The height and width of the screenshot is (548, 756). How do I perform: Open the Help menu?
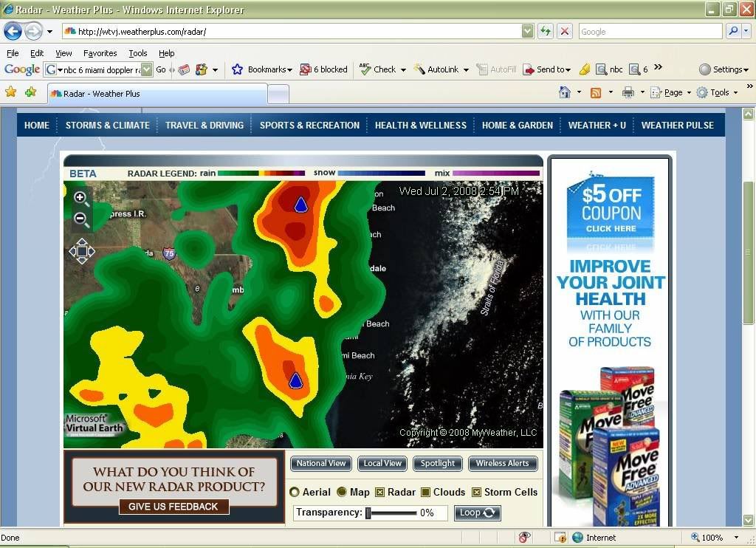click(166, 53)
